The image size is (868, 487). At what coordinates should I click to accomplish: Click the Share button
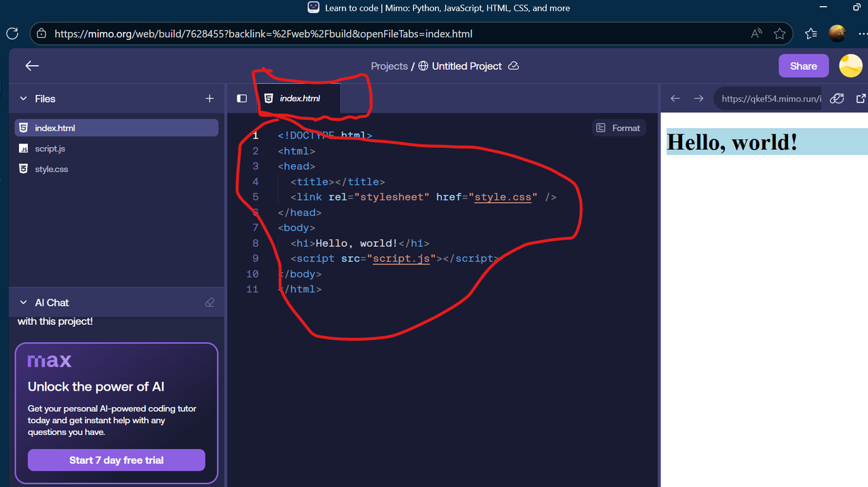coord(804,66)
